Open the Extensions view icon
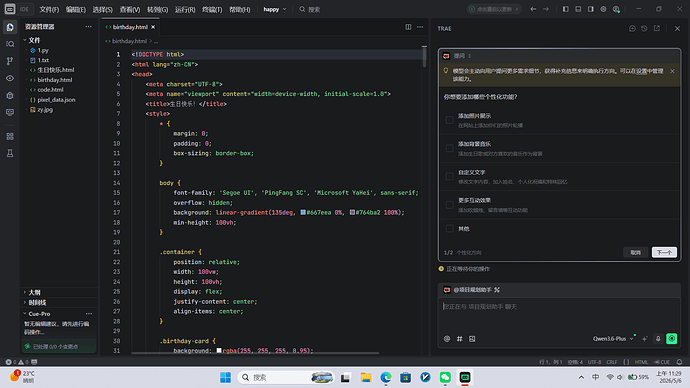This screenshot has width=690, height=388. (10, 136)
